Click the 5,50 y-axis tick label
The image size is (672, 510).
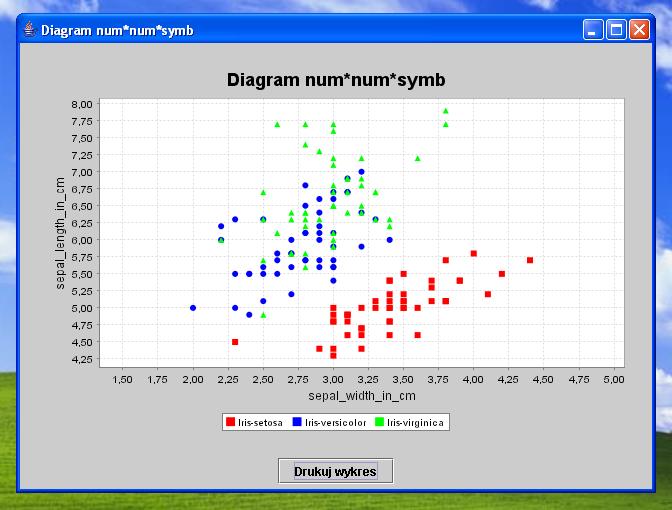point(82,274)
